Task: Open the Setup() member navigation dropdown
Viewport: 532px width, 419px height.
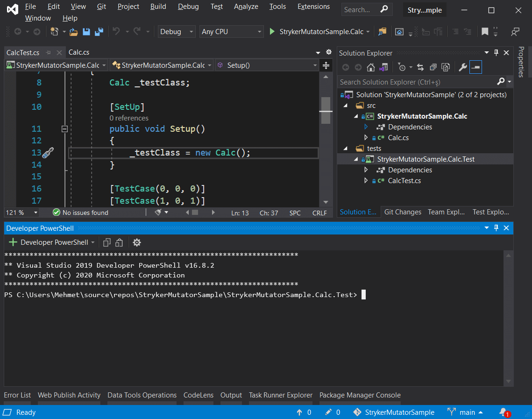Action: [267, 65]
